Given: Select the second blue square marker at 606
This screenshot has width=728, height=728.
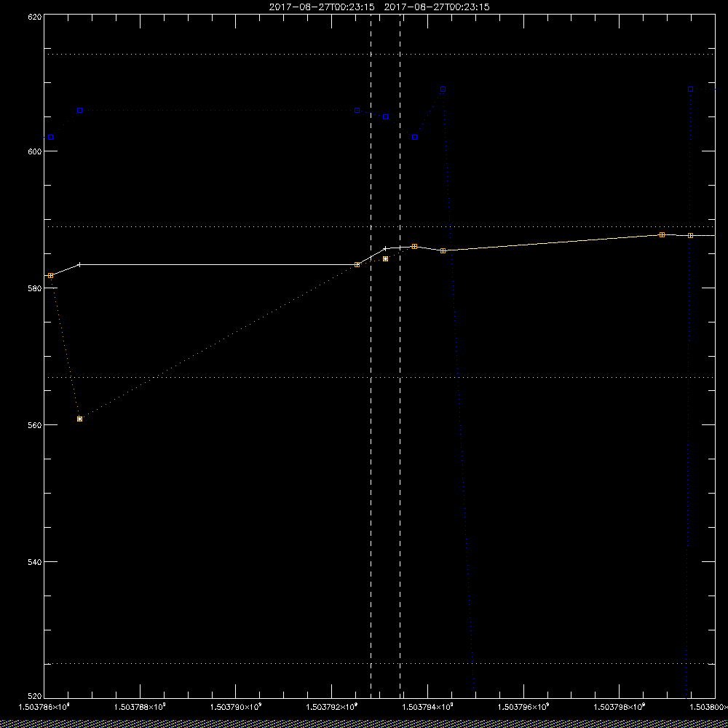Looking at the screenshot, I should 80,111.
